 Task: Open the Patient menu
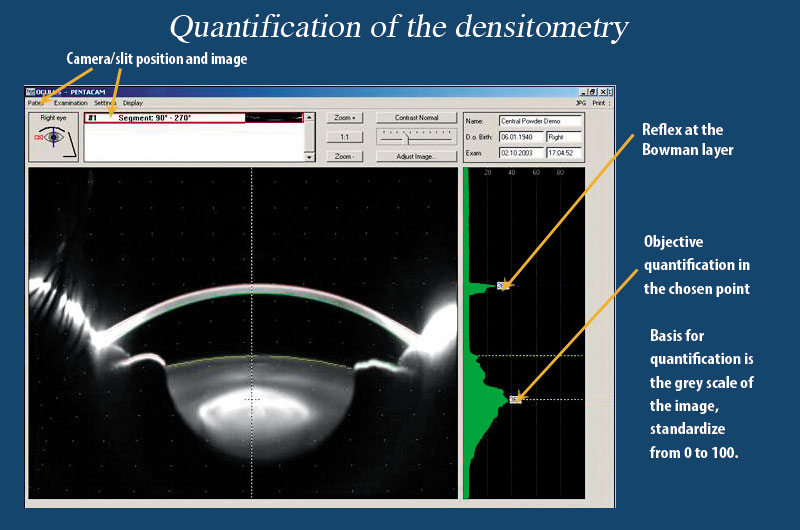pos(35,103)
